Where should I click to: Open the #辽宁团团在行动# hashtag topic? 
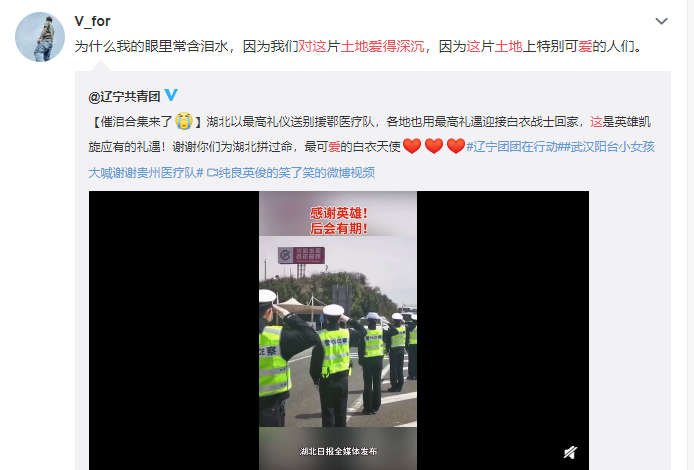pyautogui.click(x=514, y=146)
